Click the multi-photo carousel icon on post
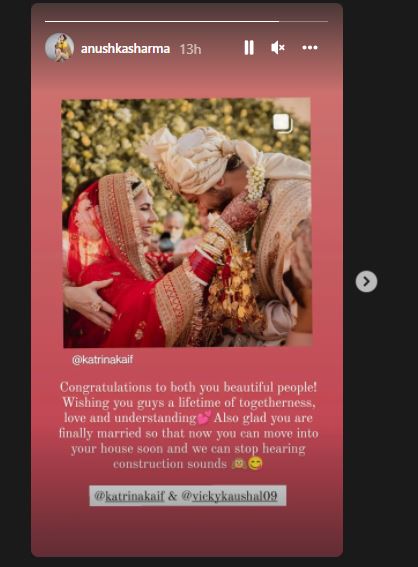 [282, 123]
